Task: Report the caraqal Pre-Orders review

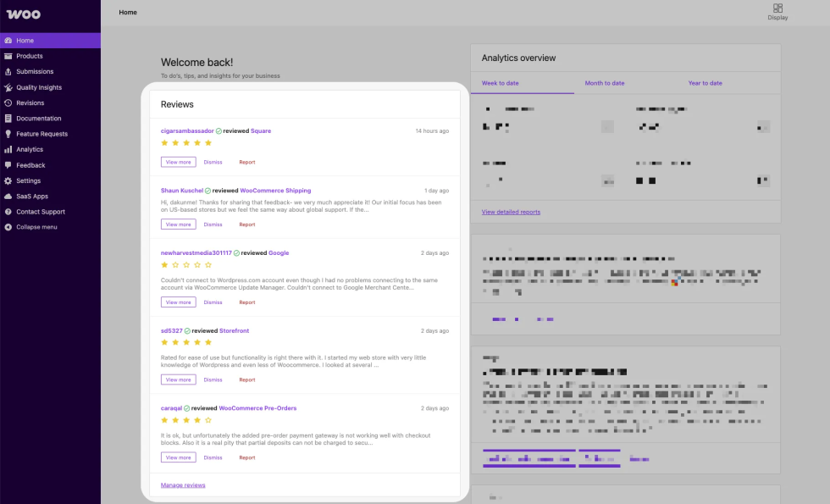Action: coord(247,457)
